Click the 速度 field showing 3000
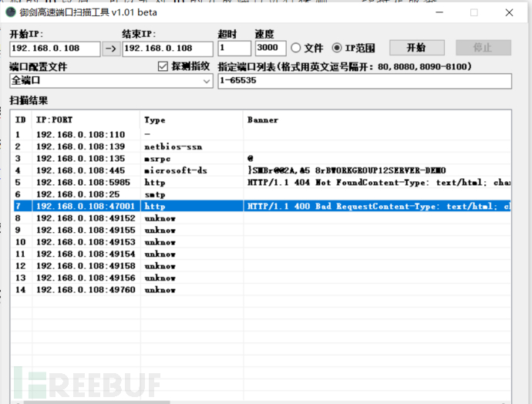The image size is (532, 404). 271,48
